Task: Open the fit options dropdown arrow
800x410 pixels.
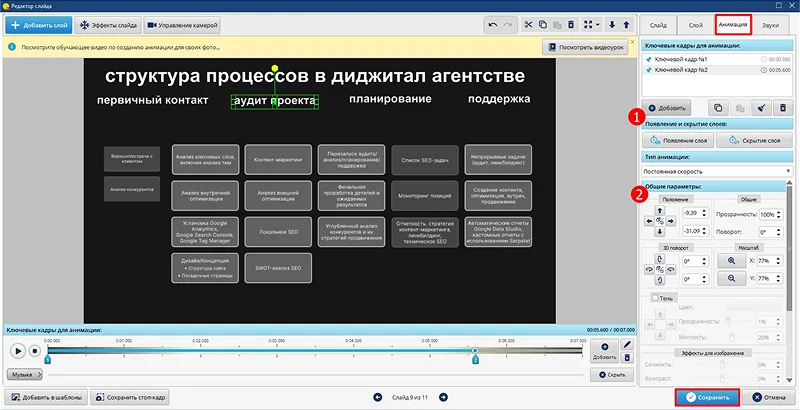Action: point(597,25)
